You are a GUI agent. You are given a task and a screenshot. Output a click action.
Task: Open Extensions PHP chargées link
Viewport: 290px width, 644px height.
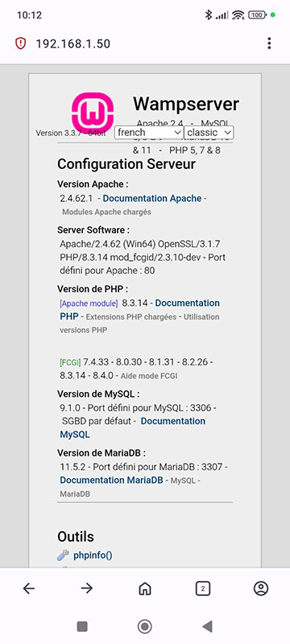(x=131, y=317)
